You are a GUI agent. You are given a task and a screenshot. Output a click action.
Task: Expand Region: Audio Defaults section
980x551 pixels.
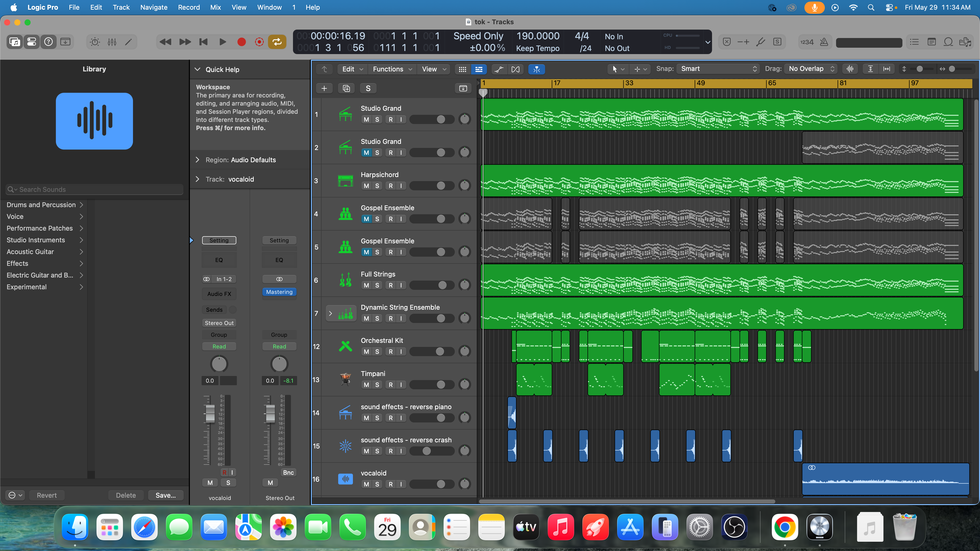coord(198,160)
